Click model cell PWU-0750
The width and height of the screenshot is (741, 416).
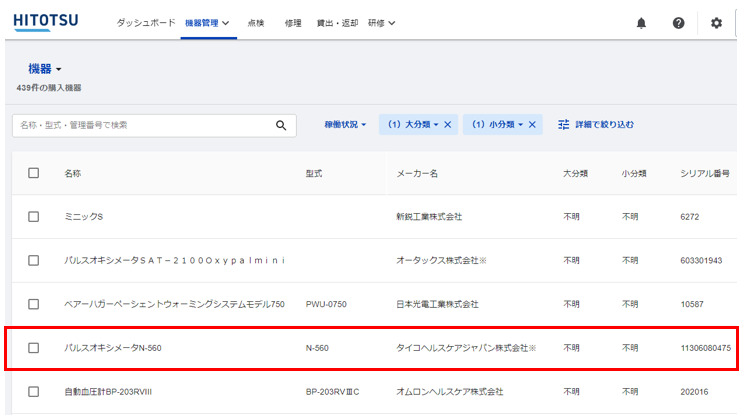tap(326, 304)
